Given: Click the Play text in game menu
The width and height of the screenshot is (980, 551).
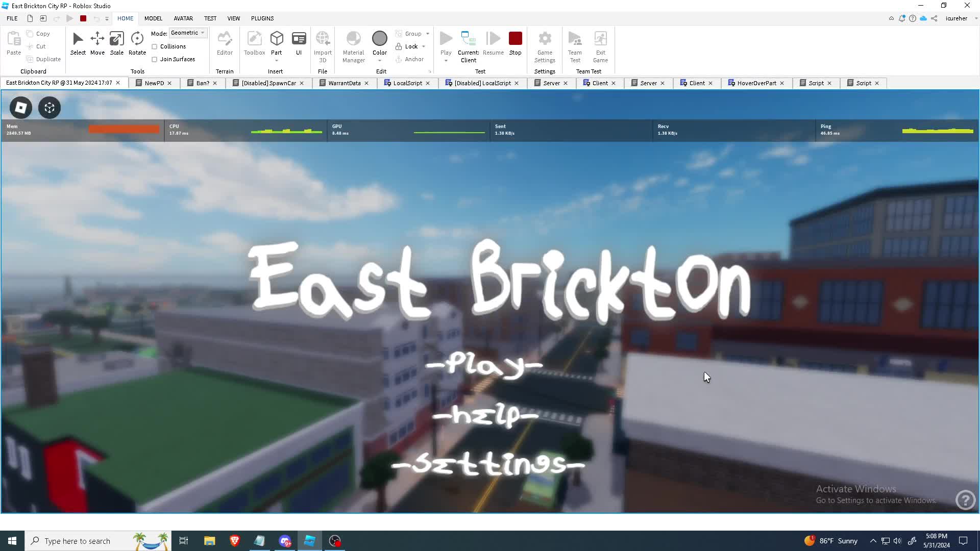Looking at the screenshot, I should coord(483,364).
